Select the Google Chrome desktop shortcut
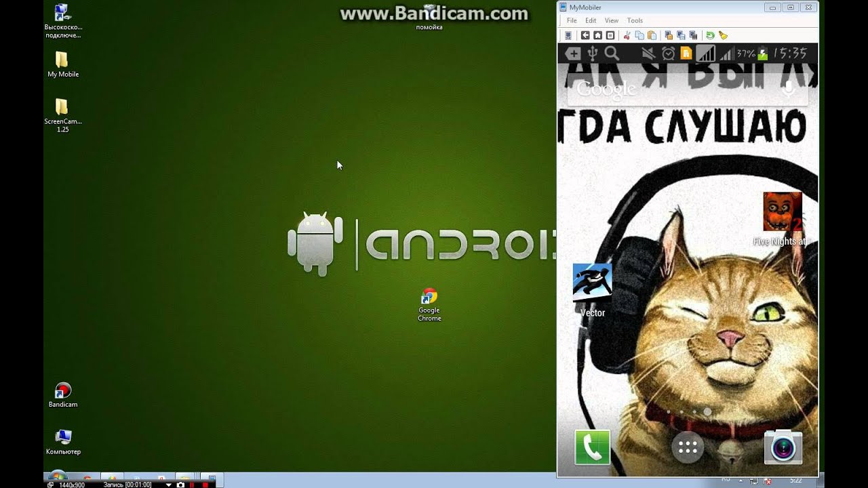 pos(429,305)
